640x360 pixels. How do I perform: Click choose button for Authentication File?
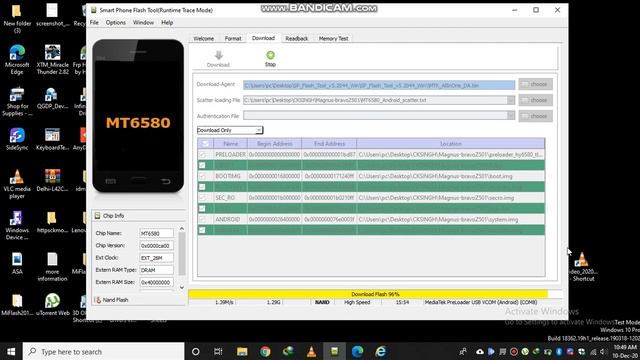pos(536,116)
